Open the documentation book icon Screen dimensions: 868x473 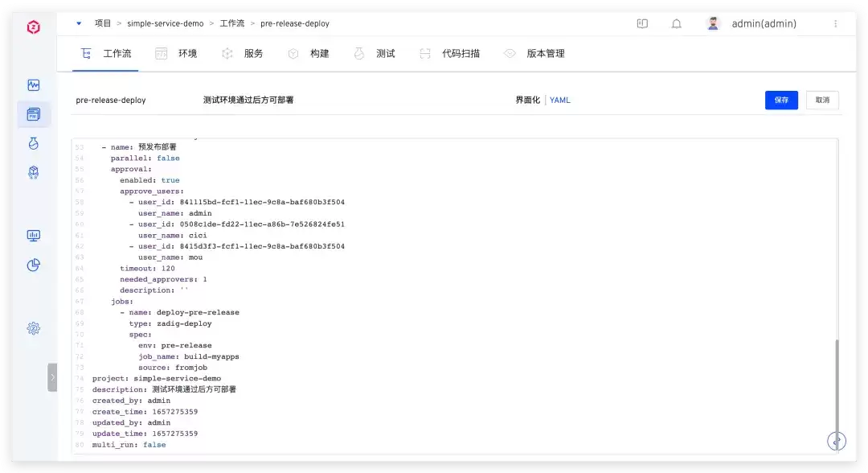point(642,23)
